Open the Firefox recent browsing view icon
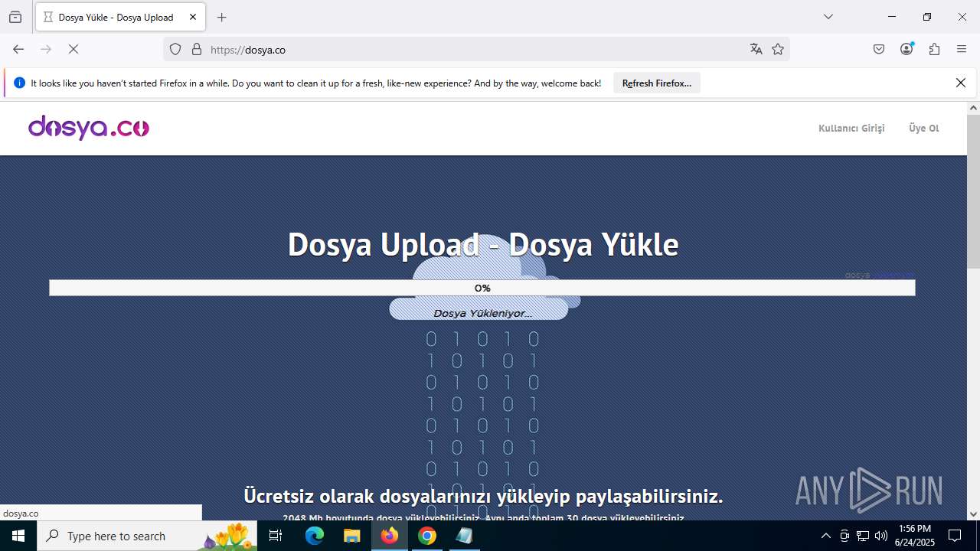Viewport: 980px width, 551px height. pos(15,17)
